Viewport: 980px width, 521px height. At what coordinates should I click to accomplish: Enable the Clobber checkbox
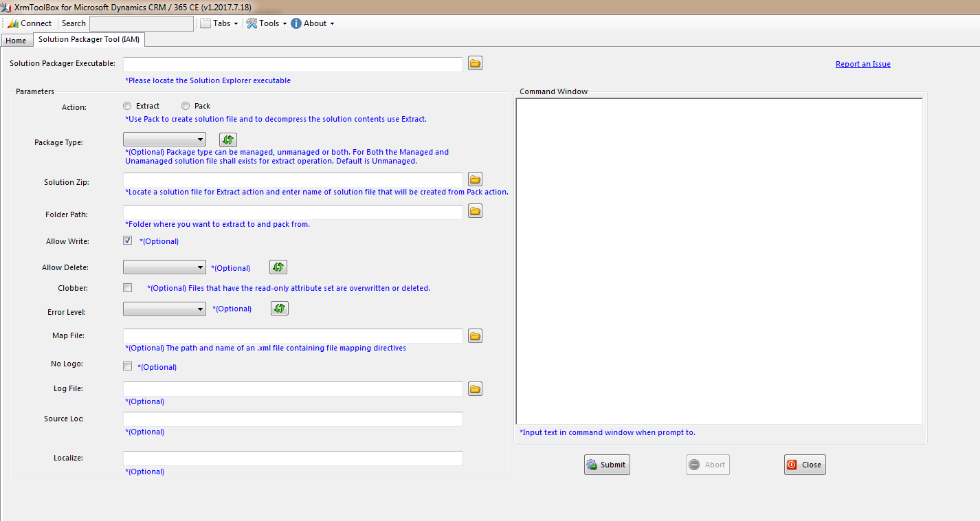click(x=127, y=288)
